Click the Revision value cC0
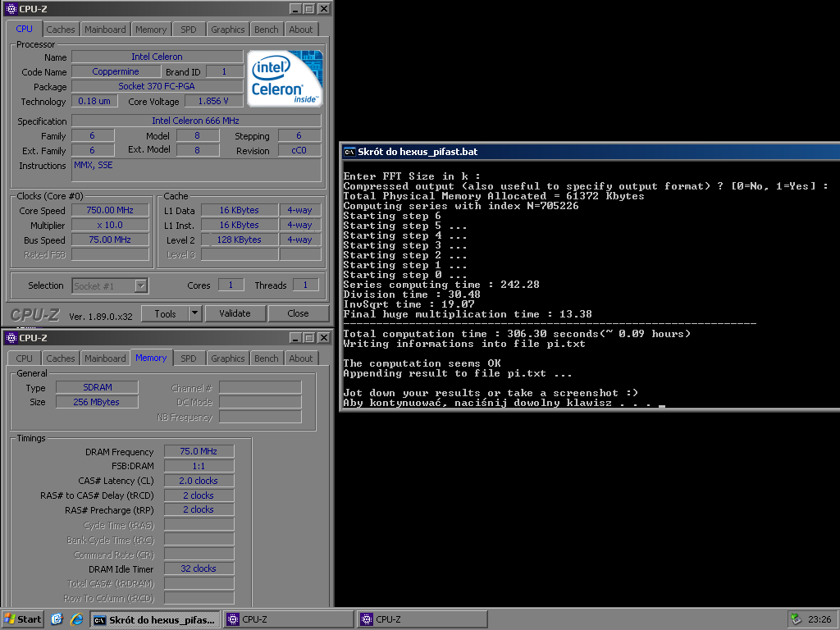This screenshot has height=630, width=840. [299, 151]
